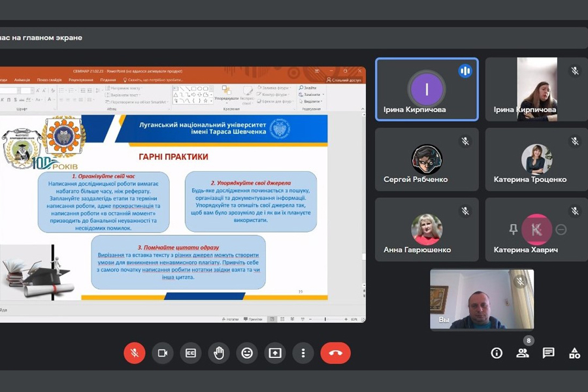This screenshot has height=392, width=588.
Task: Toggle Примітки comments in status bar
Action: pos(253,319)
